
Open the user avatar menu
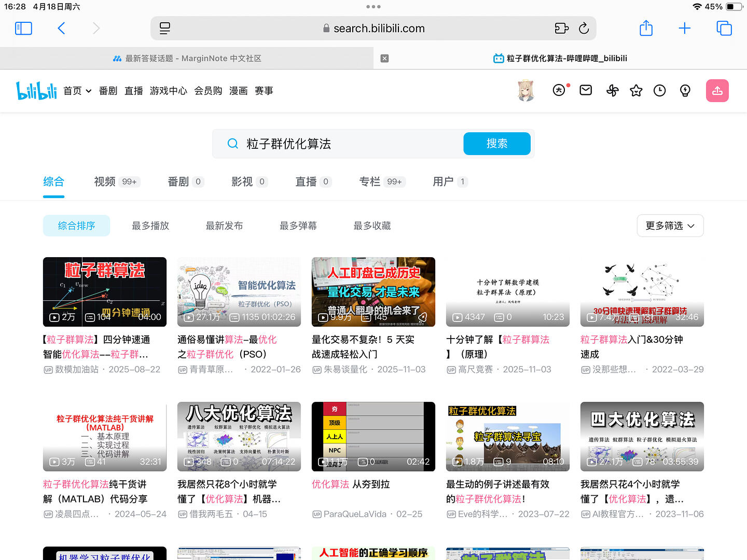526,91
